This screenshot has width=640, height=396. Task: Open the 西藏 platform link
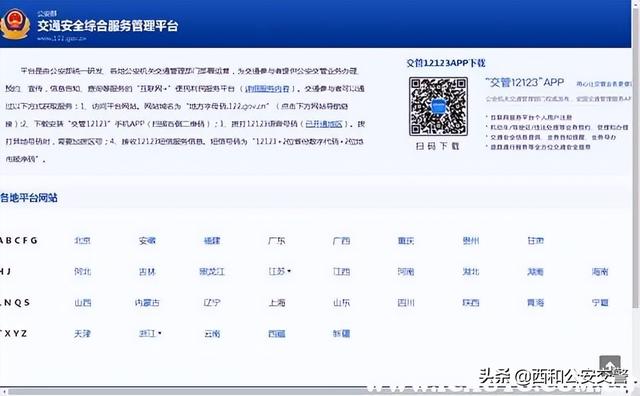[x=277, y=334]
